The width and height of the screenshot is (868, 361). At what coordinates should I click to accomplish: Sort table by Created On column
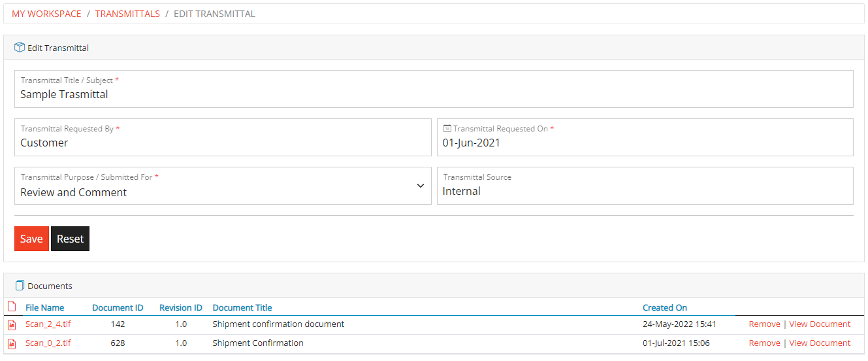coord(664,308)
